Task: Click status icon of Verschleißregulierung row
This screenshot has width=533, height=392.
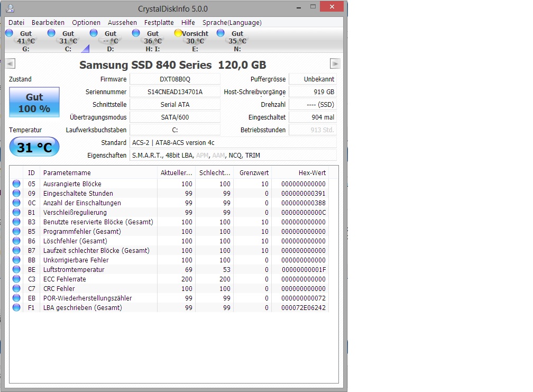Action: pyautogui.click(x=16, y=212)
